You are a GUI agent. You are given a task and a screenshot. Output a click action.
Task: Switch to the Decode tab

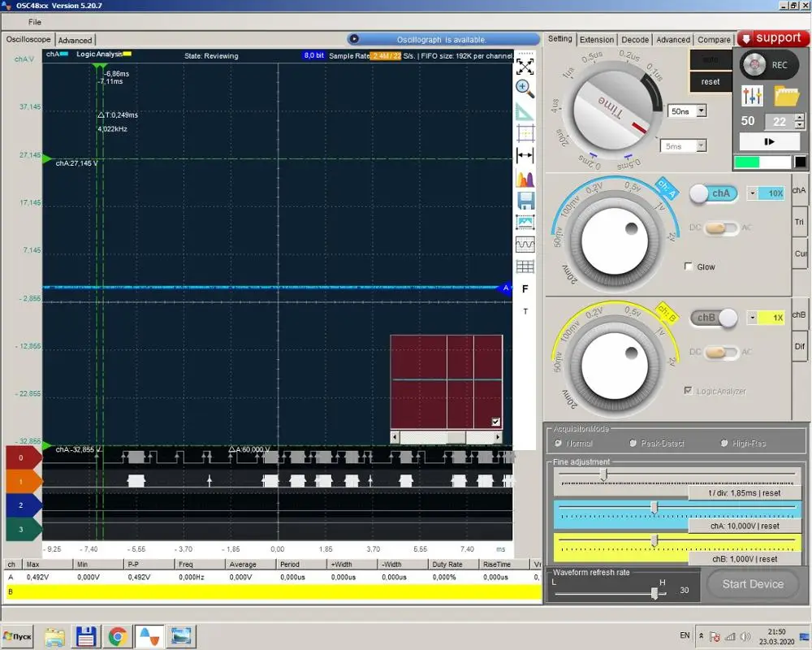[x=635, y=39]
